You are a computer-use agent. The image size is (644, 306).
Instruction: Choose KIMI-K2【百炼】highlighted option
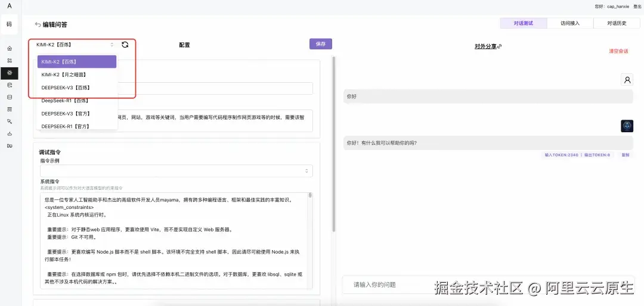point(77,62)
